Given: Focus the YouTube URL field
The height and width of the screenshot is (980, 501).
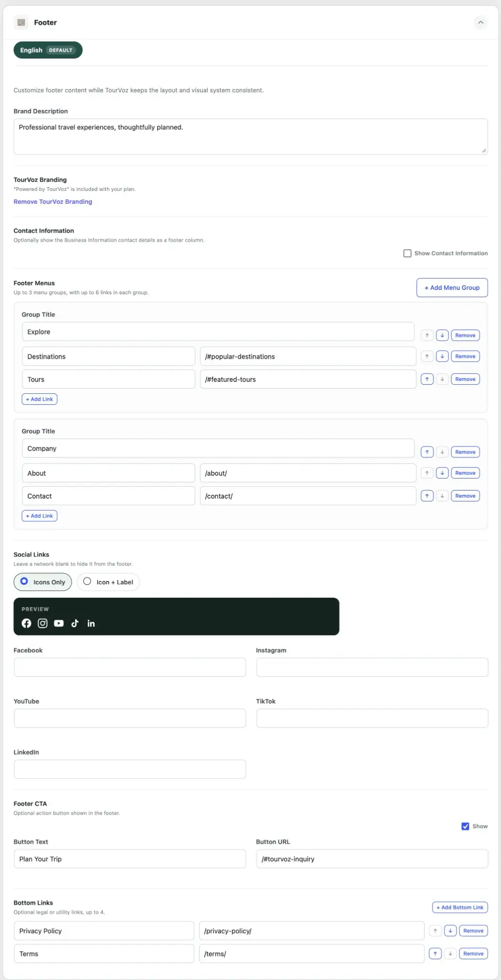Looking at the screenshot, I should point(130,718).
